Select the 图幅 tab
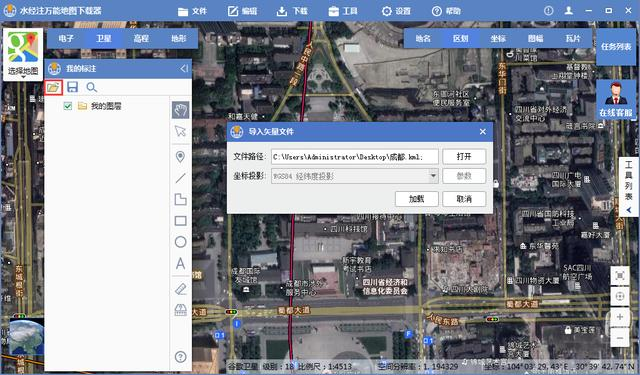This screenshot has height=375, width=640. 536,38
